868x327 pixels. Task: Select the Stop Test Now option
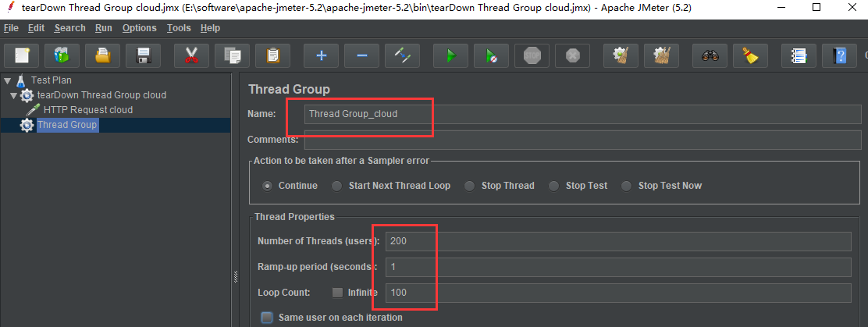coord(627,186)
